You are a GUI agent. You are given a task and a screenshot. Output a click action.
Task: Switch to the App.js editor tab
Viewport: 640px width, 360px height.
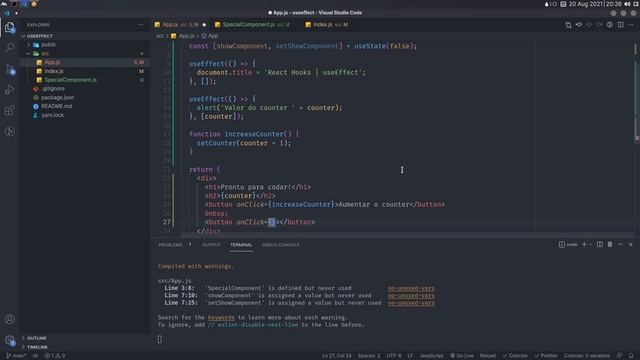point(180,25)
